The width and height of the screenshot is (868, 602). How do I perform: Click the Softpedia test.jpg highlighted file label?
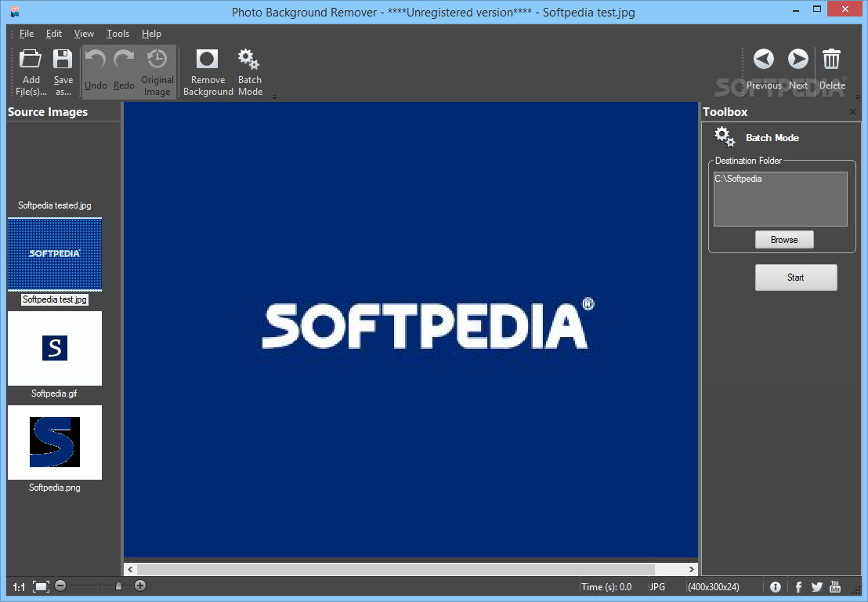(x=55, y=299)
